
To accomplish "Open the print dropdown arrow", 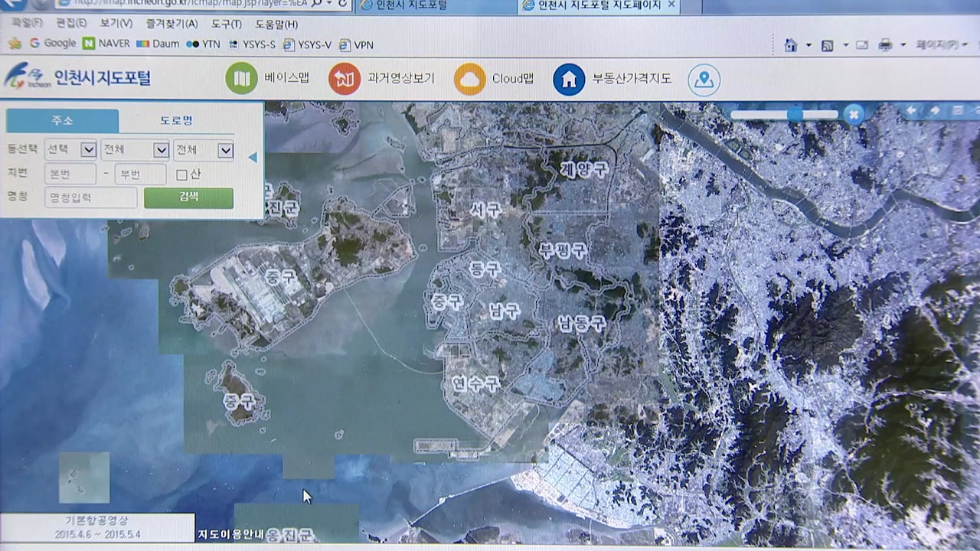I will [x=903, y=46].
